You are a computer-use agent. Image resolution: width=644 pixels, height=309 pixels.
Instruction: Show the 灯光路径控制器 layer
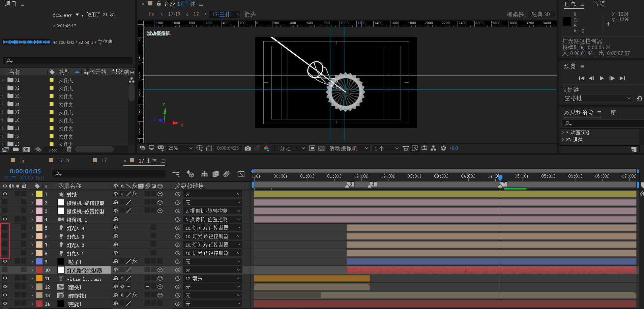click(x=5, y=270)
